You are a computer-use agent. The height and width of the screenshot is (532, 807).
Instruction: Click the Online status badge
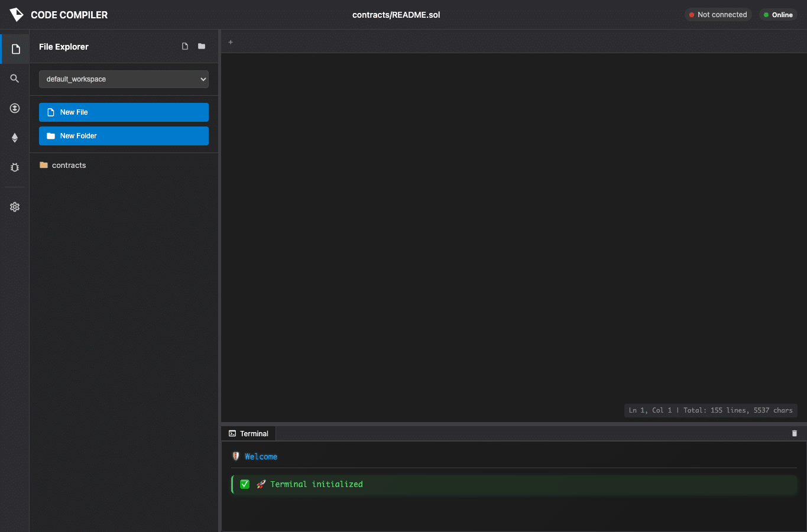click(778, 15)
